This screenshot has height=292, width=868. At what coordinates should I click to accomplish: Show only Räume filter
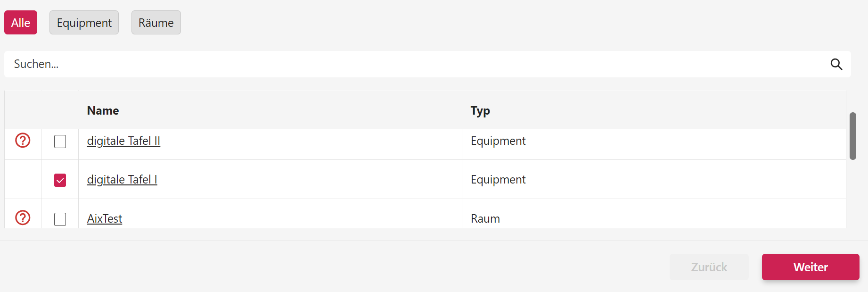click(x=156, y=23)
